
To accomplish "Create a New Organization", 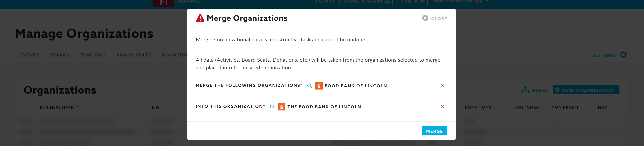I will pyautogui.click(x=586, y=90).
